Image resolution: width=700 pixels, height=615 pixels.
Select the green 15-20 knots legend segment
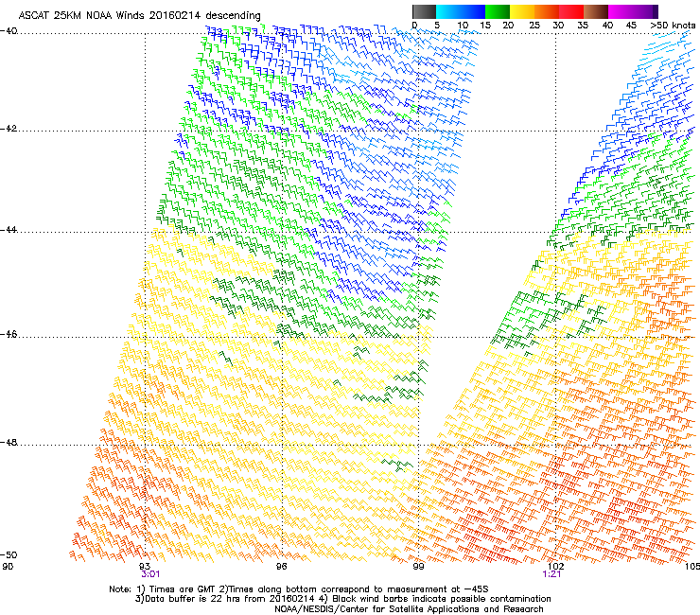pyautogui.click(x=498, y=11)
